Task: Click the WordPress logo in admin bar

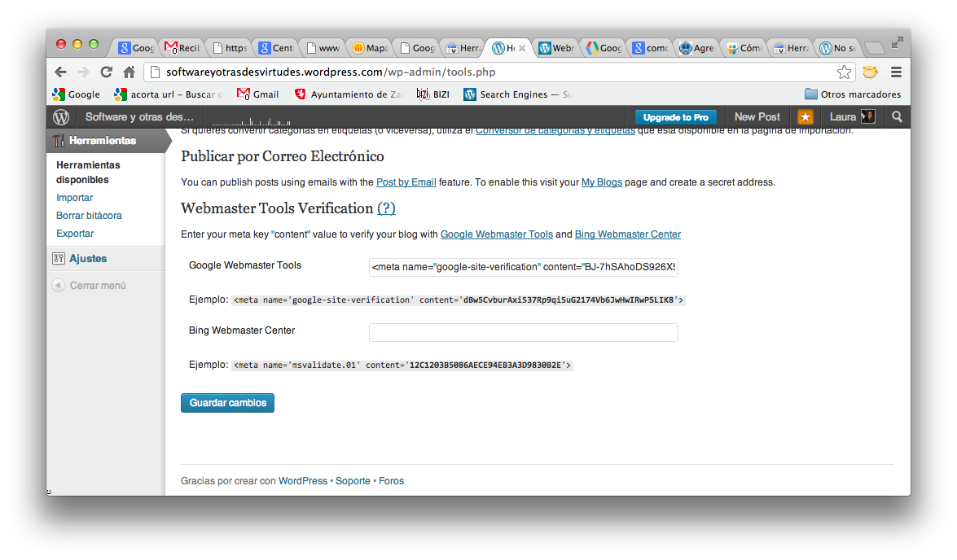Action: pyautogui.click(x=62, y=117)
